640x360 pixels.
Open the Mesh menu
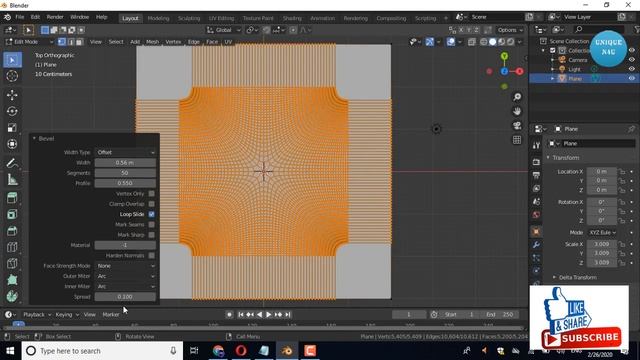(152, 42)
